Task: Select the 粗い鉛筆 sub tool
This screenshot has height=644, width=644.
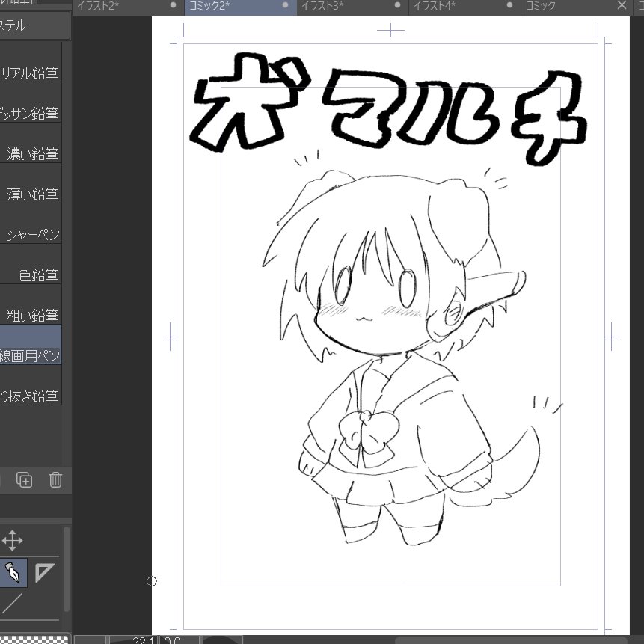Action: [x=42, y=315]
